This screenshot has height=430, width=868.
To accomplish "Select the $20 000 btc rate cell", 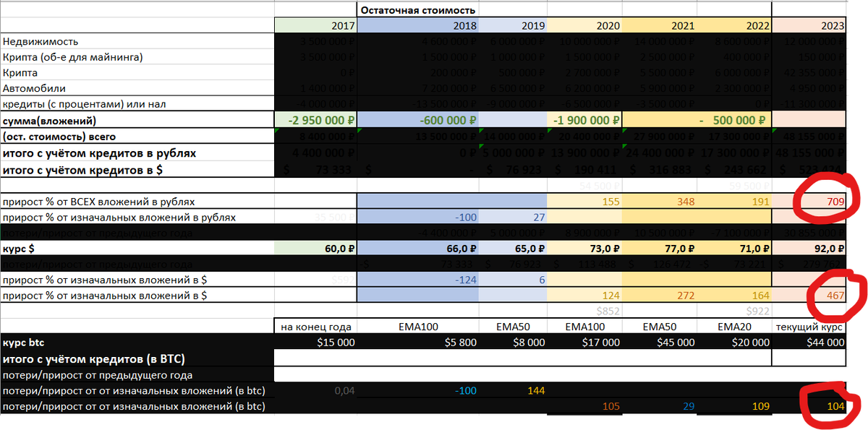I will point(733,343).
